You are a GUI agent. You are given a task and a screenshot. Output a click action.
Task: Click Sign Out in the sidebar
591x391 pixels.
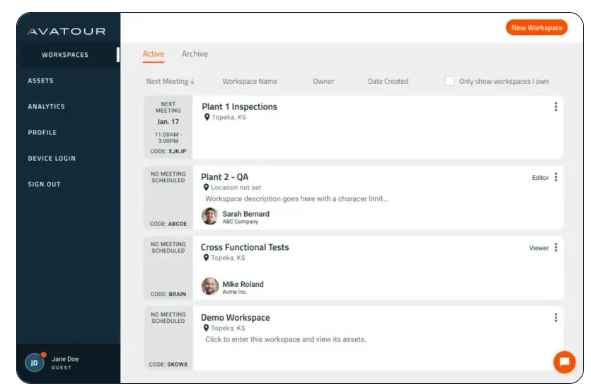[44, 184]
